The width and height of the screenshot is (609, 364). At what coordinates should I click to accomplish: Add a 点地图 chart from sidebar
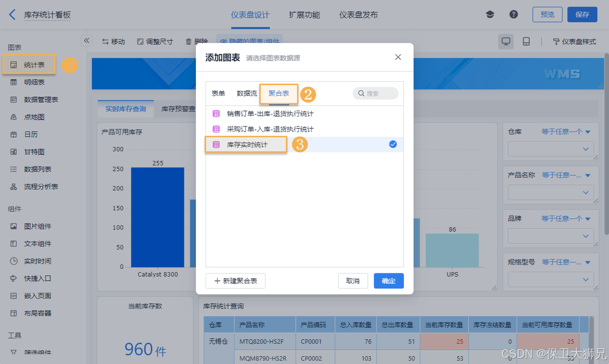(x=28, y=117)
